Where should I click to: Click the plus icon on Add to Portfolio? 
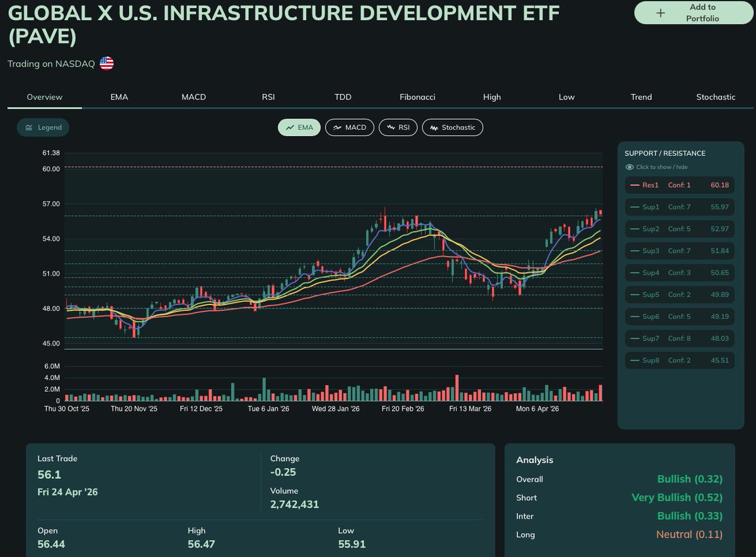pyautogui.click(x=661, y=13)
